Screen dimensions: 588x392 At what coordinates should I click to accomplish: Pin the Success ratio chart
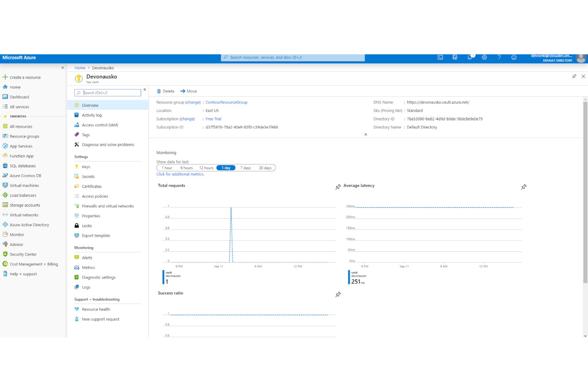(x=338, y=294)
